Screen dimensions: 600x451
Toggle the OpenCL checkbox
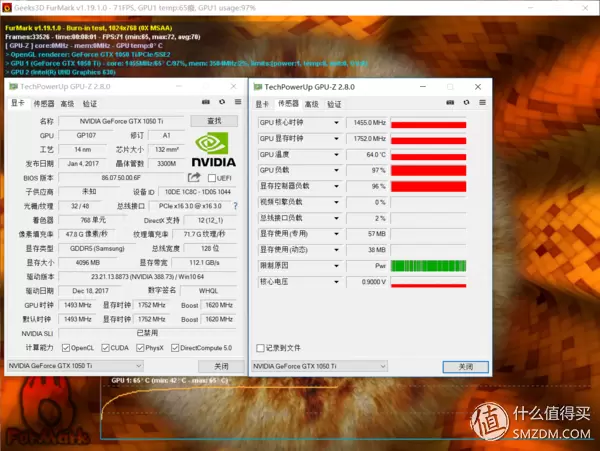coord(65,347)
